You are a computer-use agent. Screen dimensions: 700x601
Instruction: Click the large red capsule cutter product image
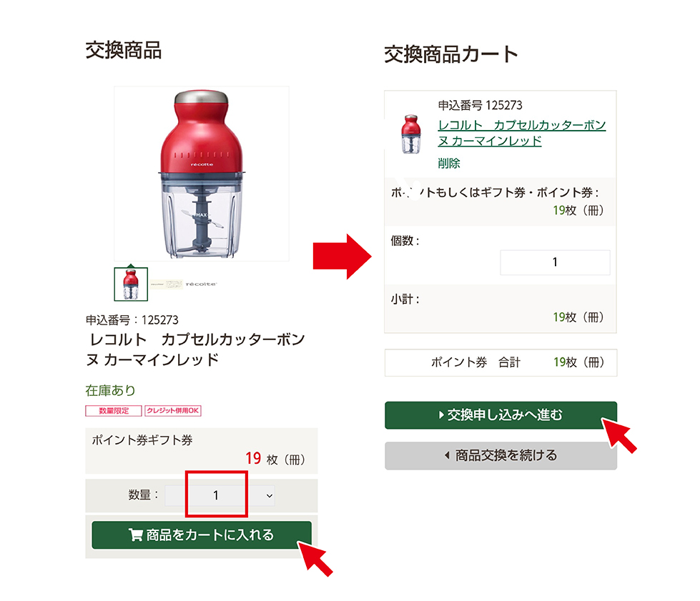[x=202, y=174]
